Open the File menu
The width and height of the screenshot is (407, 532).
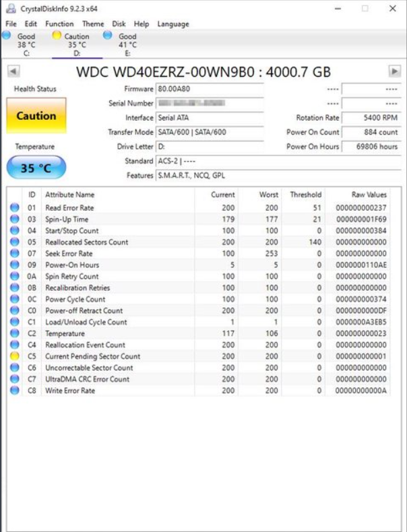[x=11, y=24]
